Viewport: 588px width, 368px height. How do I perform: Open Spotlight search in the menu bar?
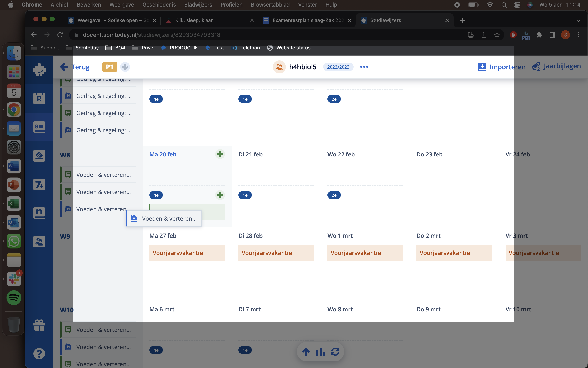tap(504, 5)
